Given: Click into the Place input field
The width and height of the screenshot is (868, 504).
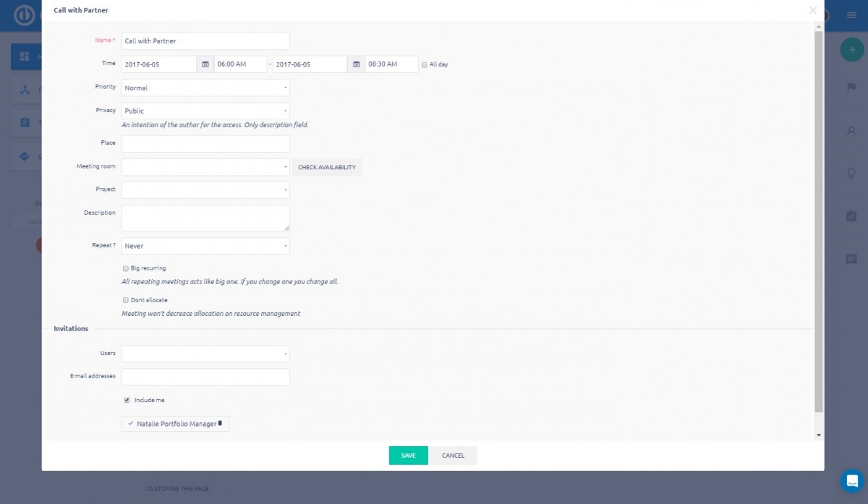Looking at the screenshot, I should (205, 143).
